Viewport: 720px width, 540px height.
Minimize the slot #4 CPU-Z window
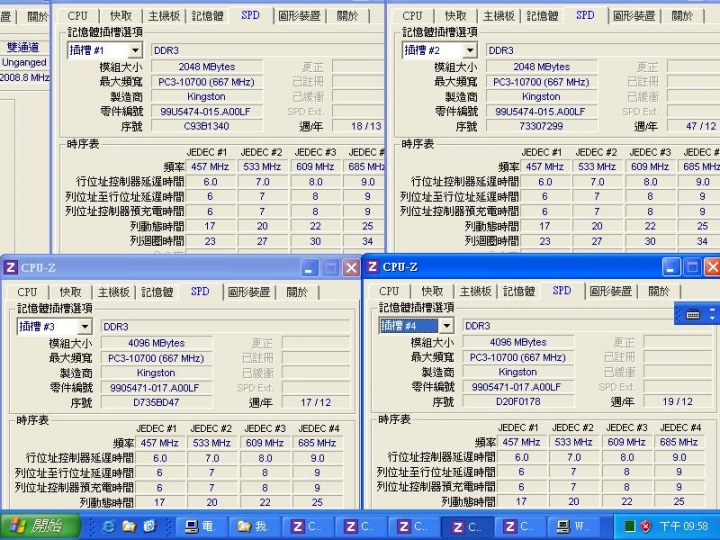tap(671, 267)
